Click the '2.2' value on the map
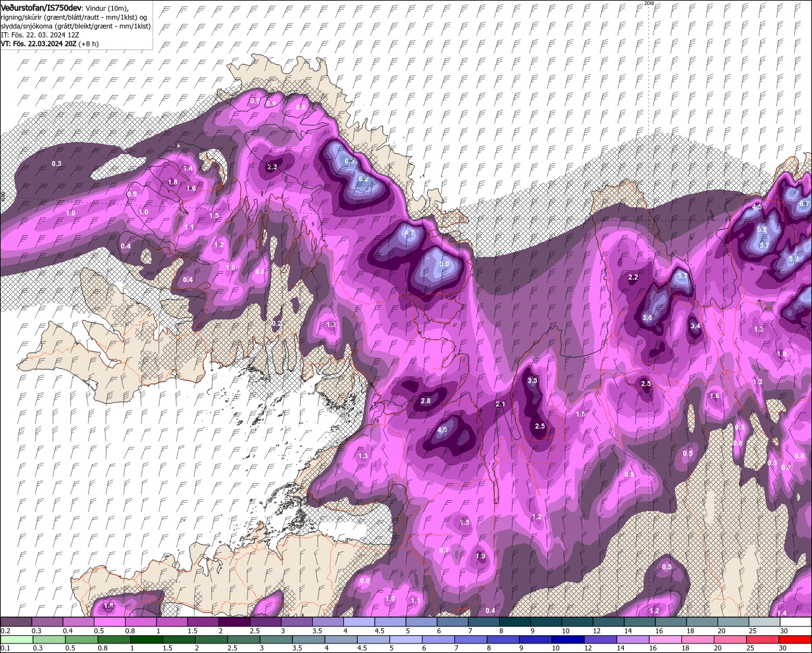Screen dimensions: 812x653 click(x=633, y=278)
